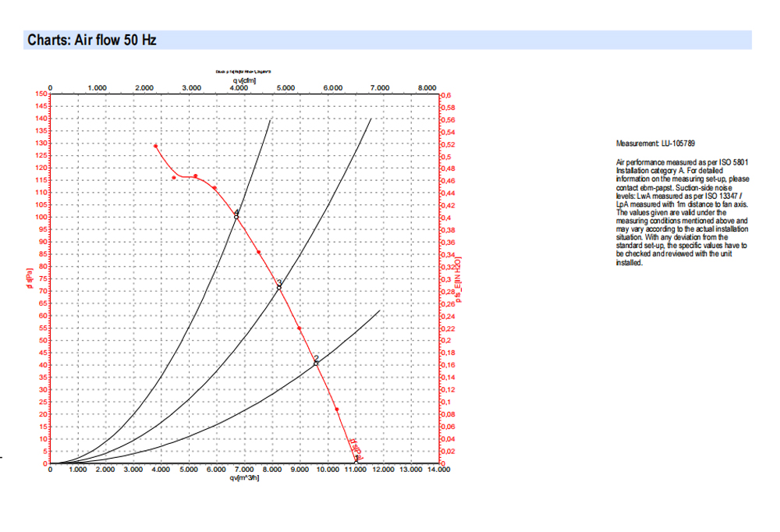Click the '3.000' label on the cfm axis
The image size is (780, 532).
(x=192, y=87)
